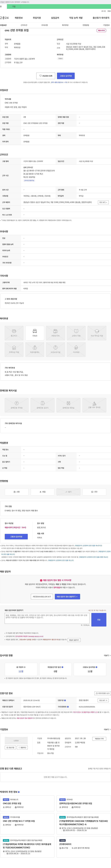111x868 pixels.
Task: Open the 출산휴가·육아휴직 menu
Action: pos(101,18)
